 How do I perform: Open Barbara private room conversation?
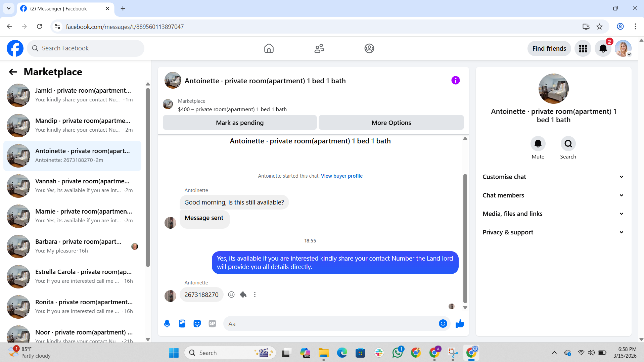pos(72,246)
